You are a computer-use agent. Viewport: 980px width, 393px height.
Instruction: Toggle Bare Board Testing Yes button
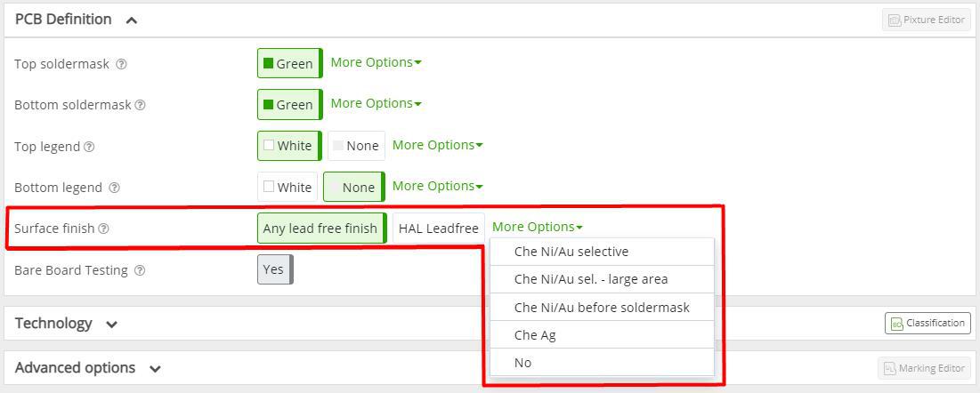coord(275,269)
